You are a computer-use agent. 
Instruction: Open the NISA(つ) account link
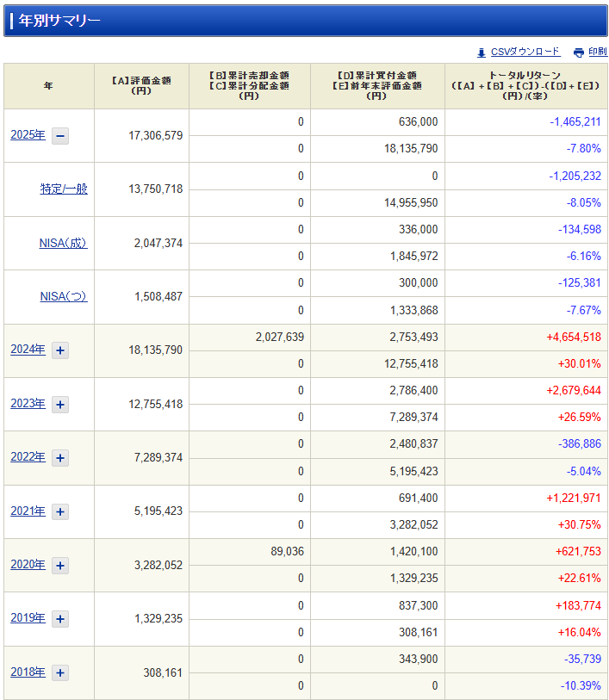[64, 296]
